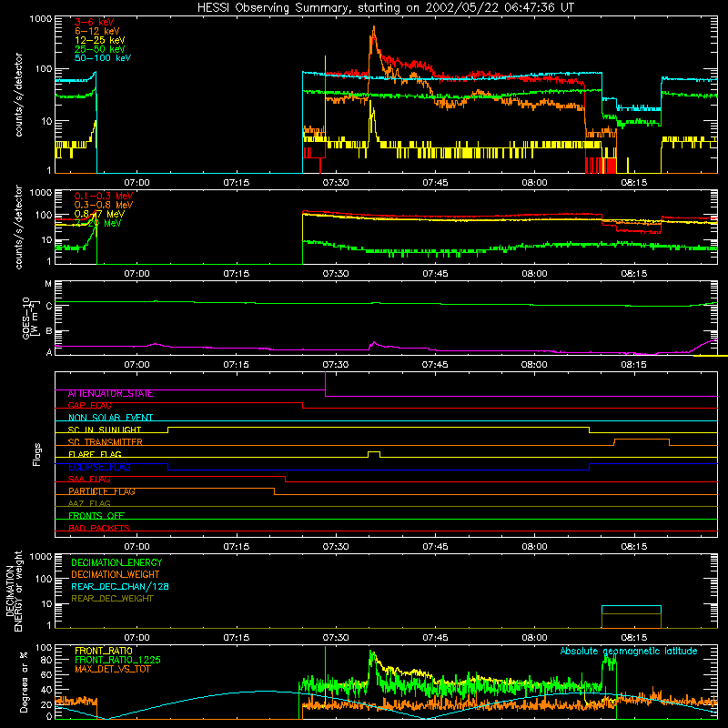Image resolution: width=728 pixels, height=728 pixels.
Task: Click the 07:30 time label under the keV panel
Action: [x=336, y=183]
